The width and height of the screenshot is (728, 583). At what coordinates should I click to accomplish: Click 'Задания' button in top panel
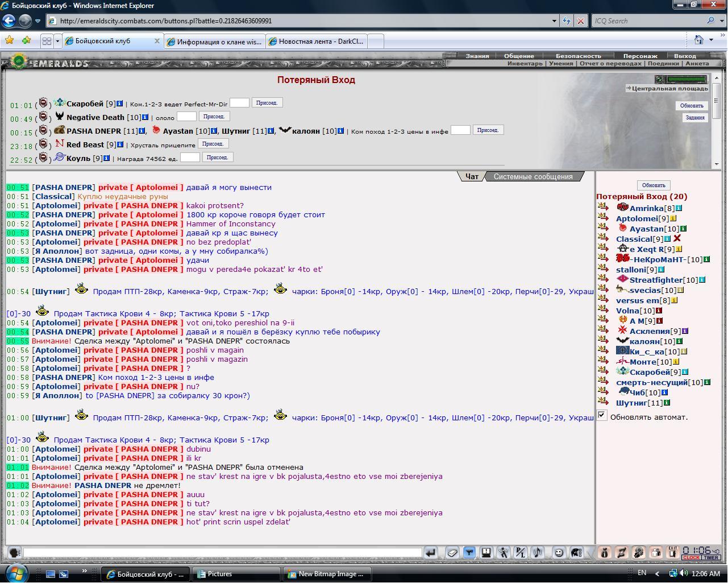point(694,118)
